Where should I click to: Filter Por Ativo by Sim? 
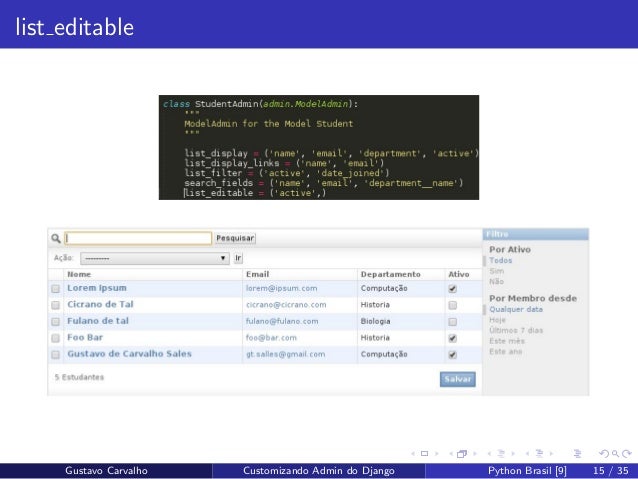coord(496,271)
